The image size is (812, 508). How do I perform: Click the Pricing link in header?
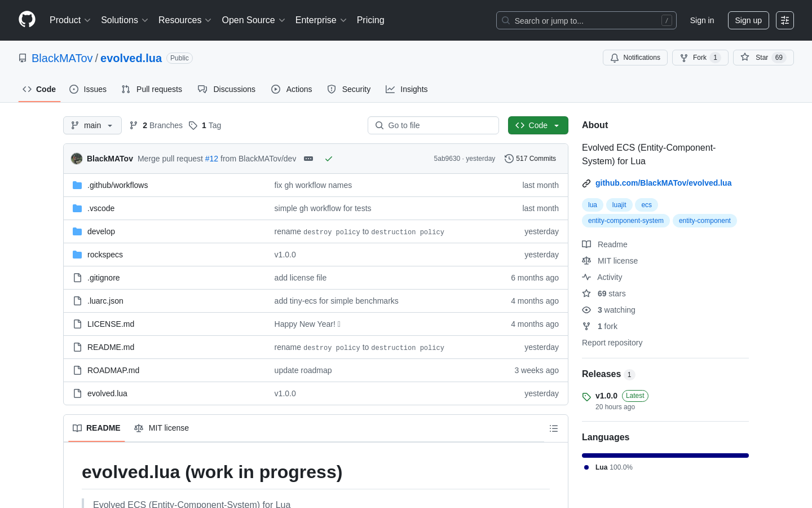(x=370, y=20)
